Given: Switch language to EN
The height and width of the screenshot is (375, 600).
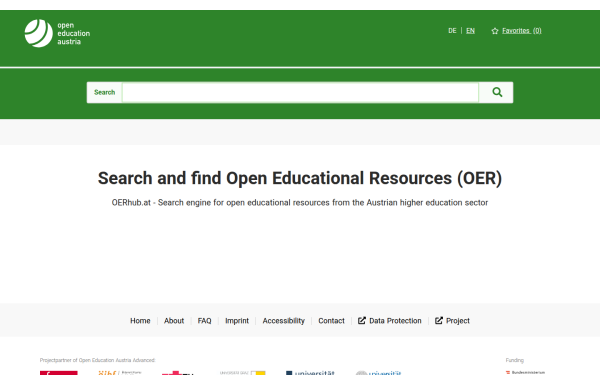Looking at the screenshot, I should pos(470,31).
